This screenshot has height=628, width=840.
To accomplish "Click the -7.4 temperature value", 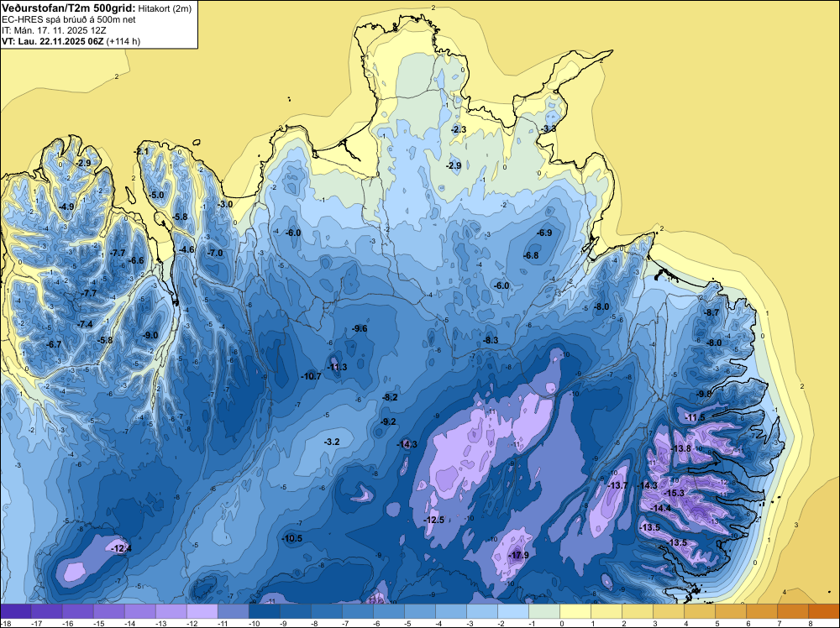I will [x=85, y=324].
